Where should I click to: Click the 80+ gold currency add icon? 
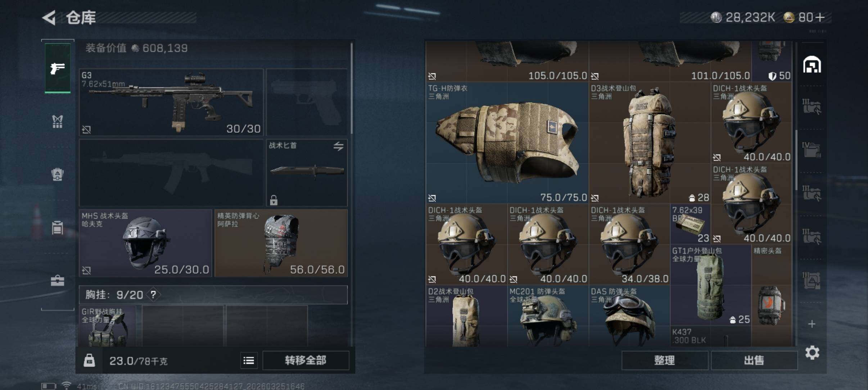click(820, 17)
